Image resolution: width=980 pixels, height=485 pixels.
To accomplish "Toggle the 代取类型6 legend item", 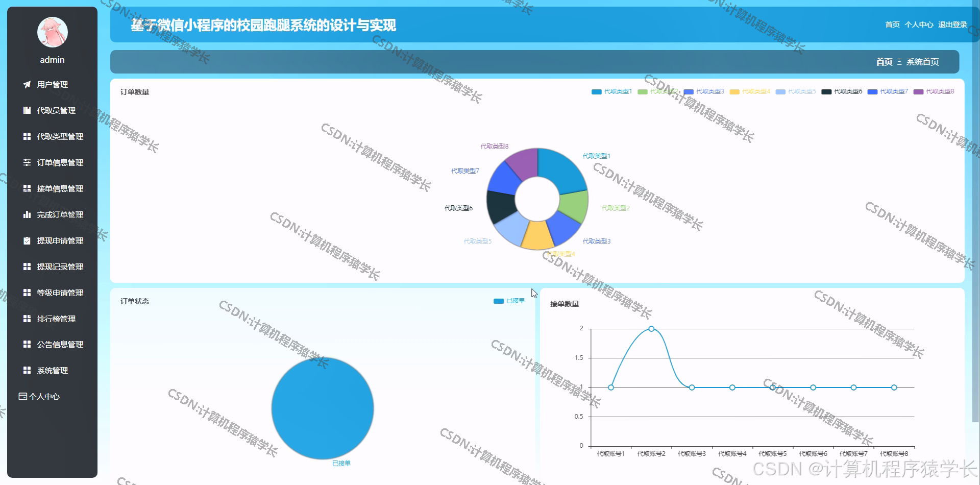I will 842,92.
